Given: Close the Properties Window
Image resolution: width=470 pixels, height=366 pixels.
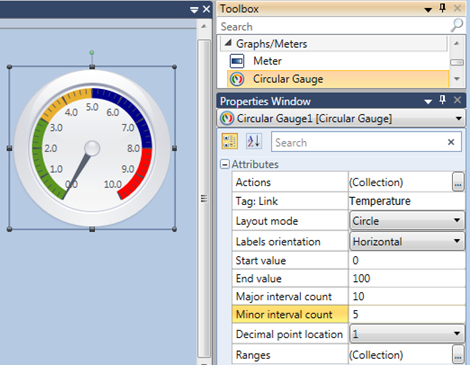Looking at the screenshot, I should 457,100.
